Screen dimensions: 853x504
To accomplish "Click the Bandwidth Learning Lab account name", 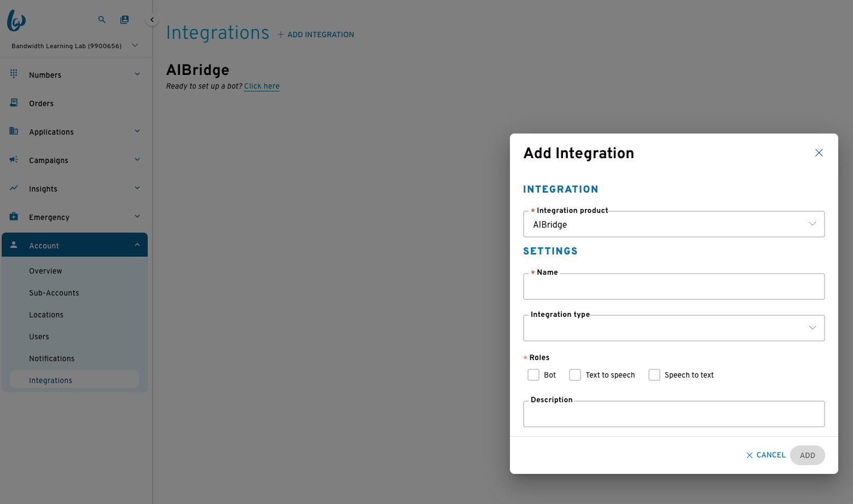I will (x=67, y=46).
